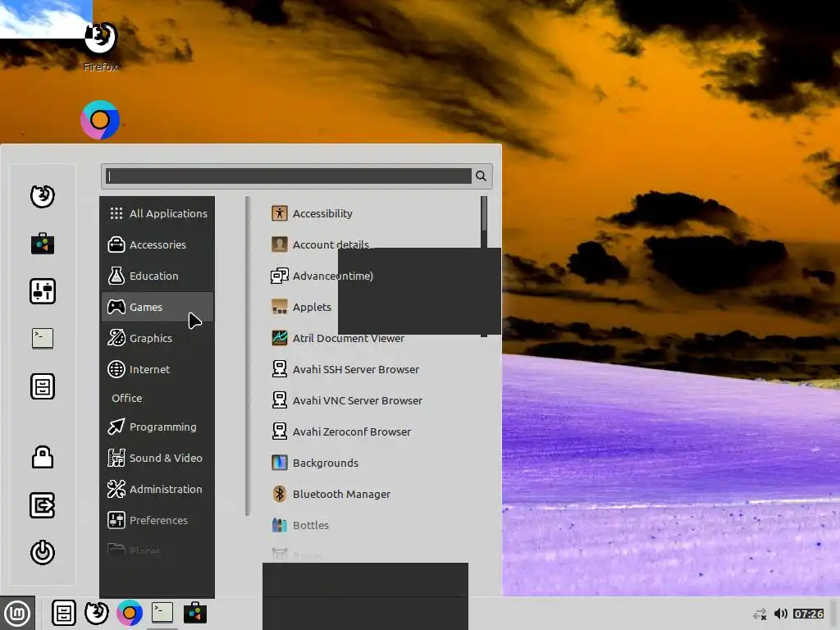Select the Preferences category
The image size is (840, 630).
point(157,519)
